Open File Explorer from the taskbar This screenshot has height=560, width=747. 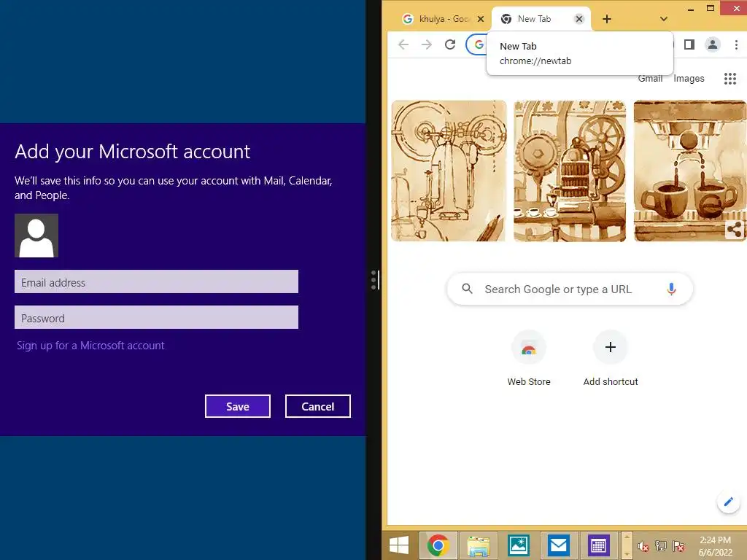479,545
